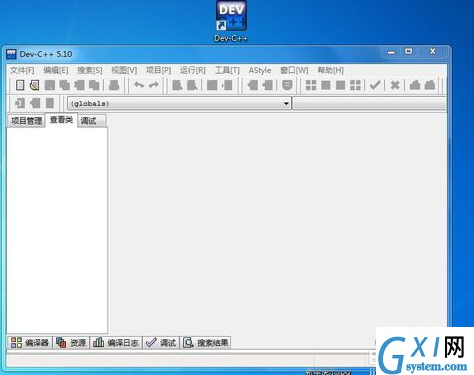
Task: Click the Go to line toolbar icon
Action: (x=228, y=85)
